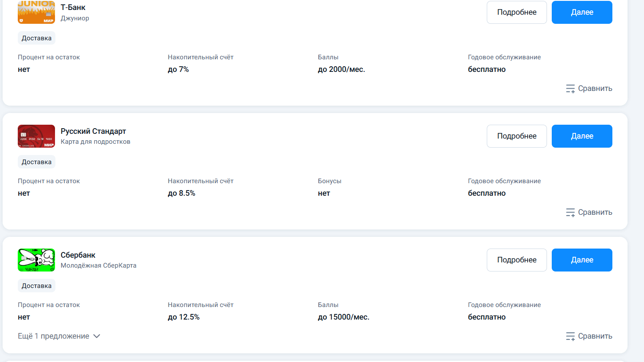Click 'Подробнее' for the T-Банк Джуниор card
Viewport: 644px width, 362px height.
(x=517, y=12)
